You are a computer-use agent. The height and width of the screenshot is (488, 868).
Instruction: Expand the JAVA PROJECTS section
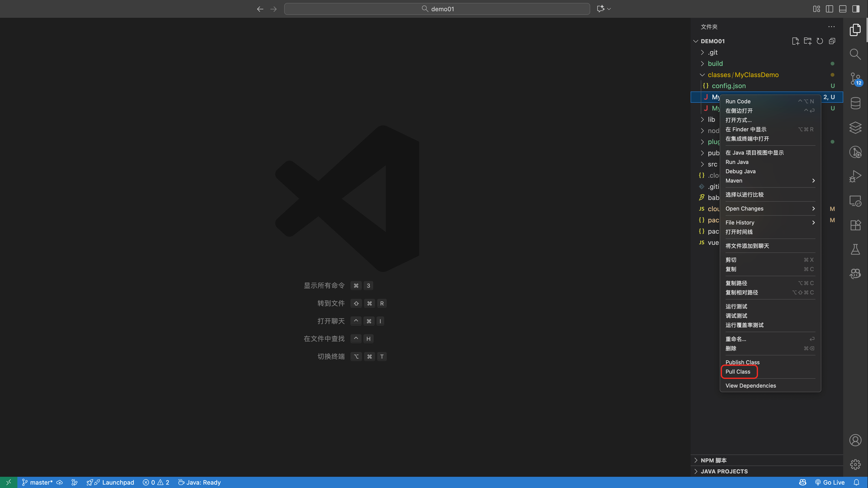[x=724, y=472]
